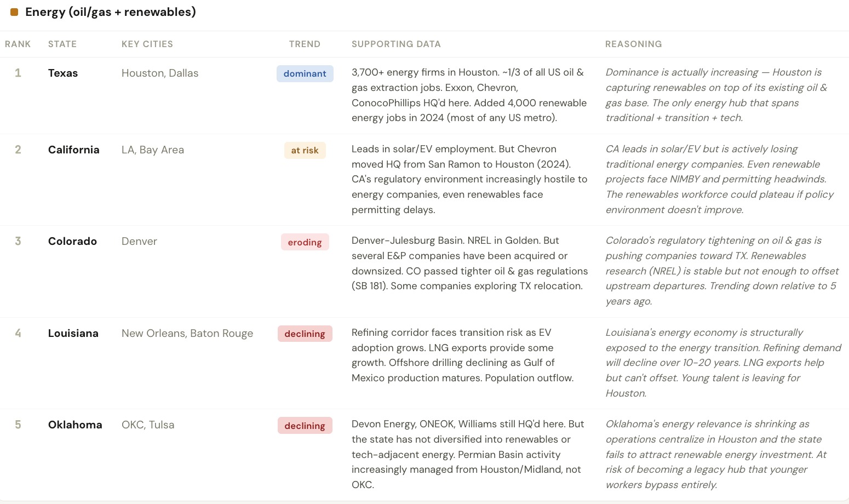
Task: Click the orange Energy section color marker
Action: (14, 12)
